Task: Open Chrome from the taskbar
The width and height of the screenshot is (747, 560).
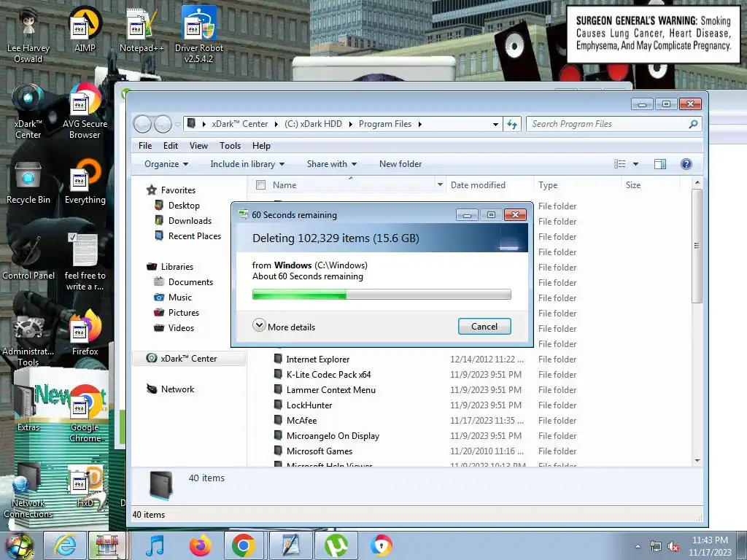Action: click(x=244, y=545)
